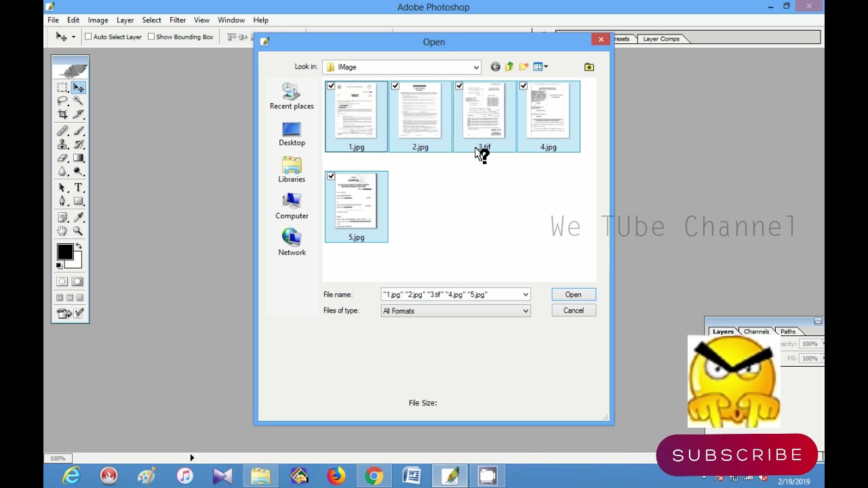Switch to the Paths tab
Image resolution: width=868 pixels, height=488 pixels.
pos(788,331)
